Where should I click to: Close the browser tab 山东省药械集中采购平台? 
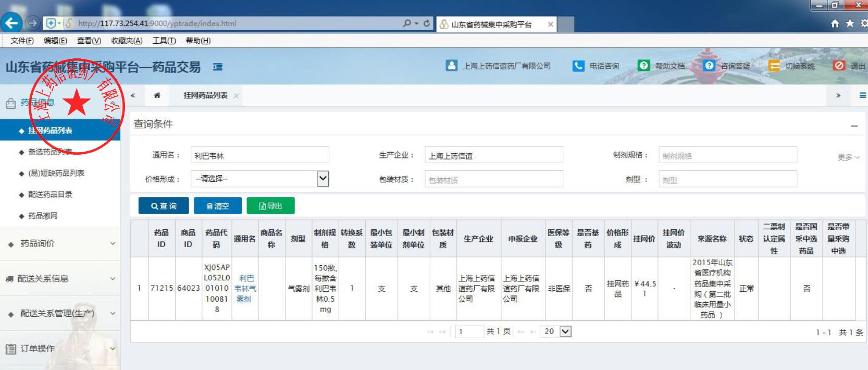click(550, 24)
